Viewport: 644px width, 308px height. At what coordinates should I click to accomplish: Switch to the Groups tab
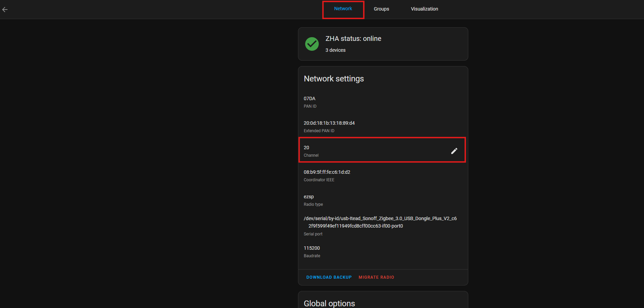click(x=381, y=9)
